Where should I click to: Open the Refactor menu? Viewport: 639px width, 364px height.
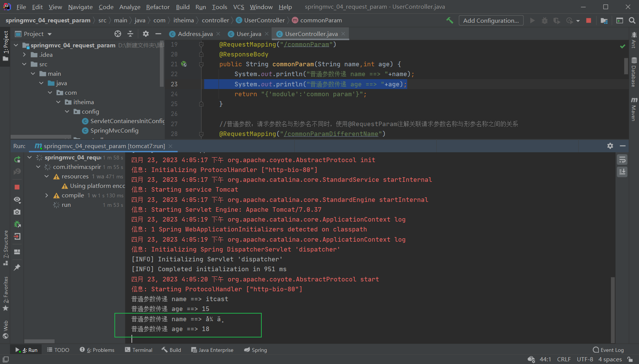158,7
